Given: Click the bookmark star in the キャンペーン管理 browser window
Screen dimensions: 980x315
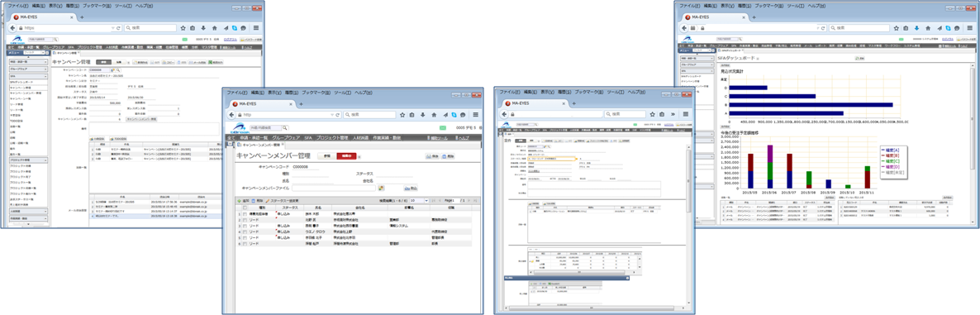Looking at the screenshot, I should 183,28.
